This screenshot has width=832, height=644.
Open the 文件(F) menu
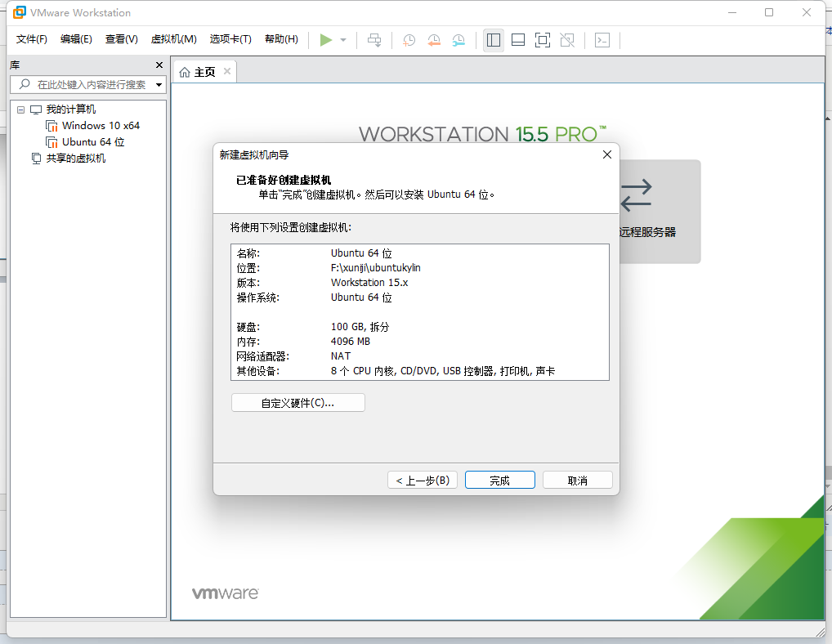click(31, 38)
